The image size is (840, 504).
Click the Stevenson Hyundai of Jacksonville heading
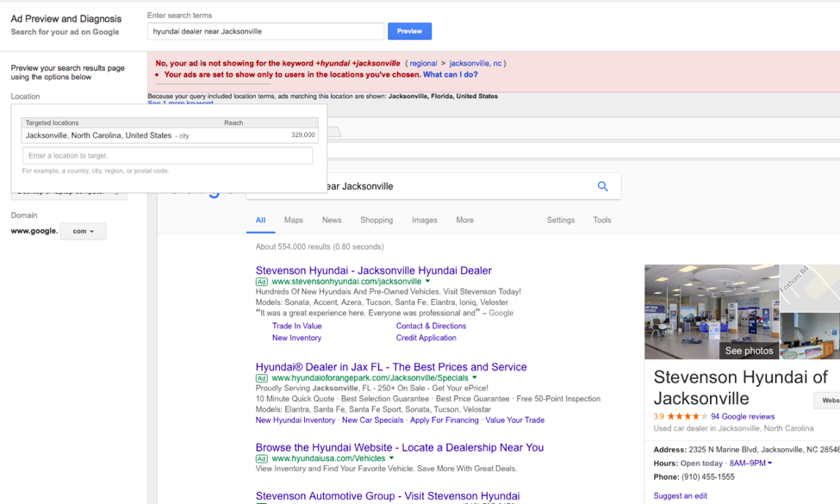click(740, 388)
